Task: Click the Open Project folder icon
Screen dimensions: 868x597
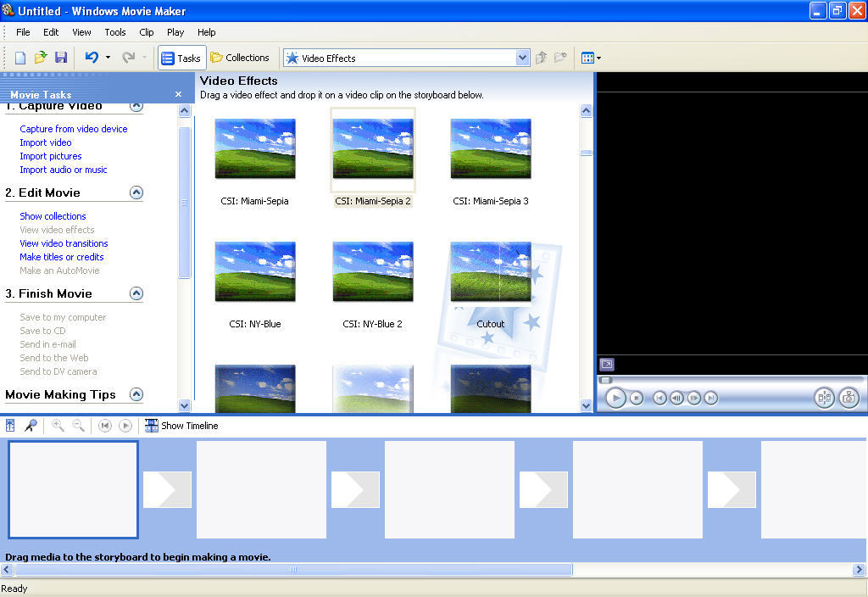Action: click(41, 58)
